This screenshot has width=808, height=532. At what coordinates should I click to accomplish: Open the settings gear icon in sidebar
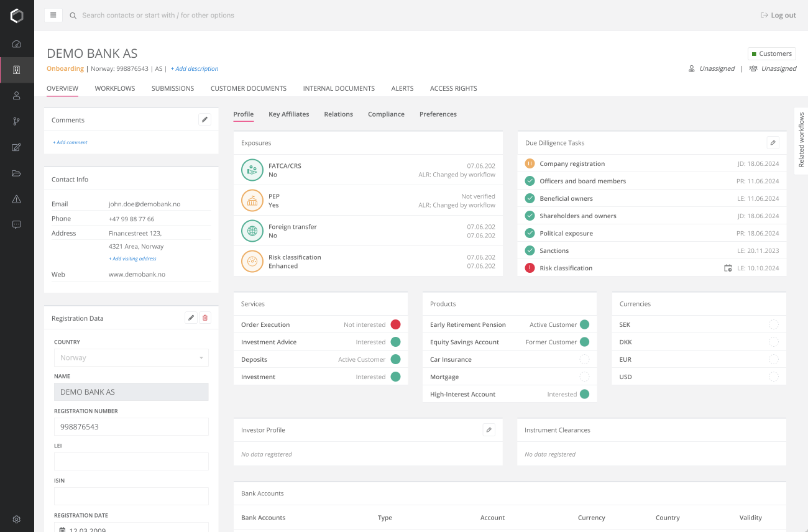[x=17, y=520]
